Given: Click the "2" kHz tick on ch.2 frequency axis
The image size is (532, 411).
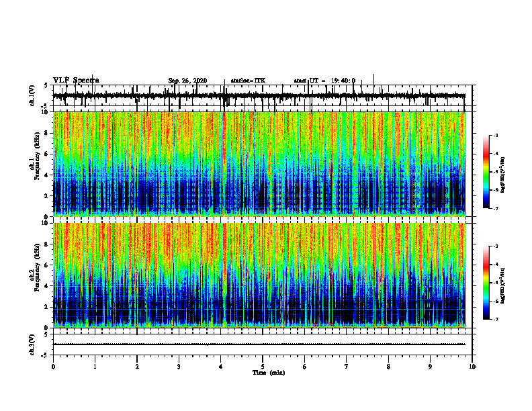Looking at the screenshot, I should (47, 307).
